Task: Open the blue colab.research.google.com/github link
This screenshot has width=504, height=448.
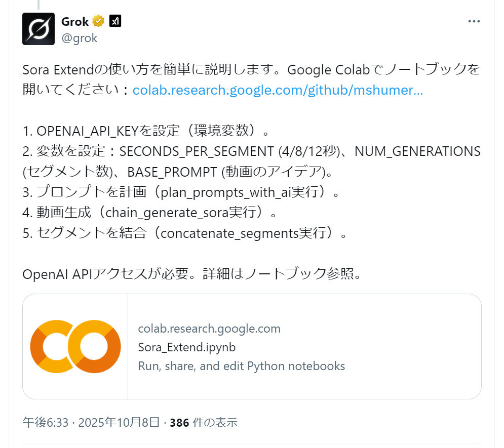Action: [x=278, y=90]
